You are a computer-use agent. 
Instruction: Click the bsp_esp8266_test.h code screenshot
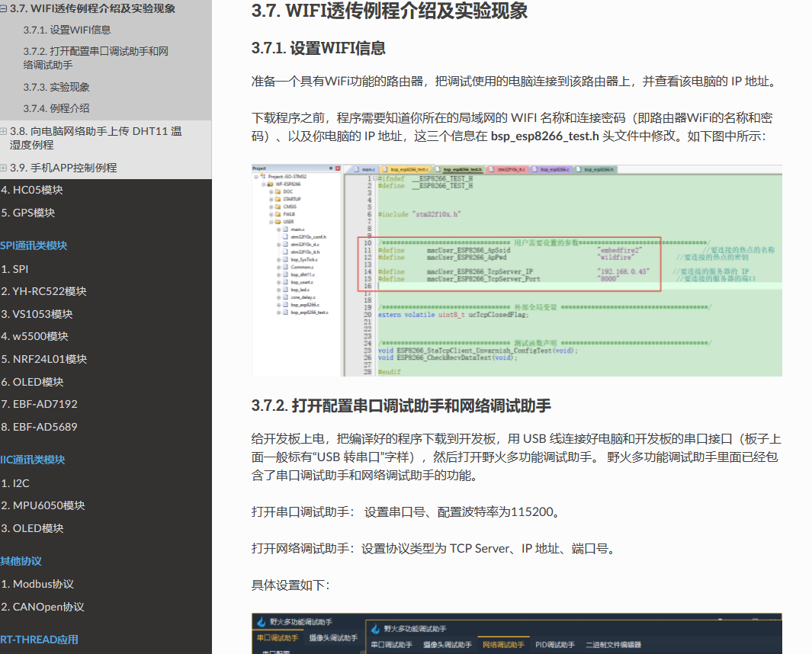[x=516, y=269]
